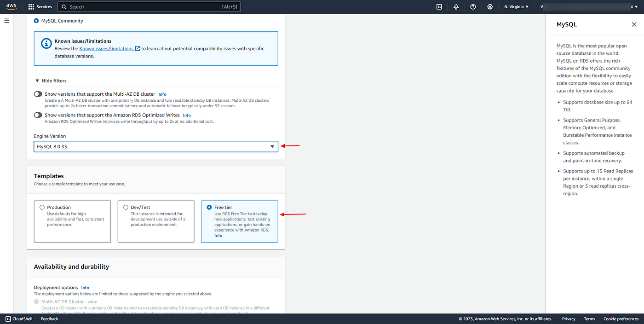Open Feedback in the footer
Image resolution: width=644 pixels, height=324 pixels.
(50, 319)
